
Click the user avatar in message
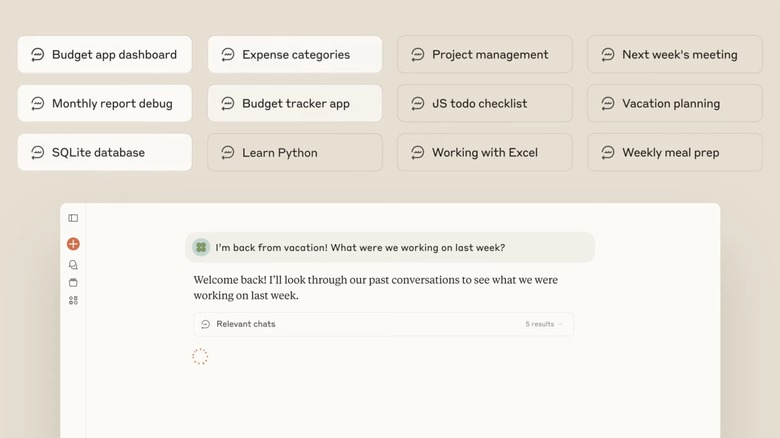201,247
